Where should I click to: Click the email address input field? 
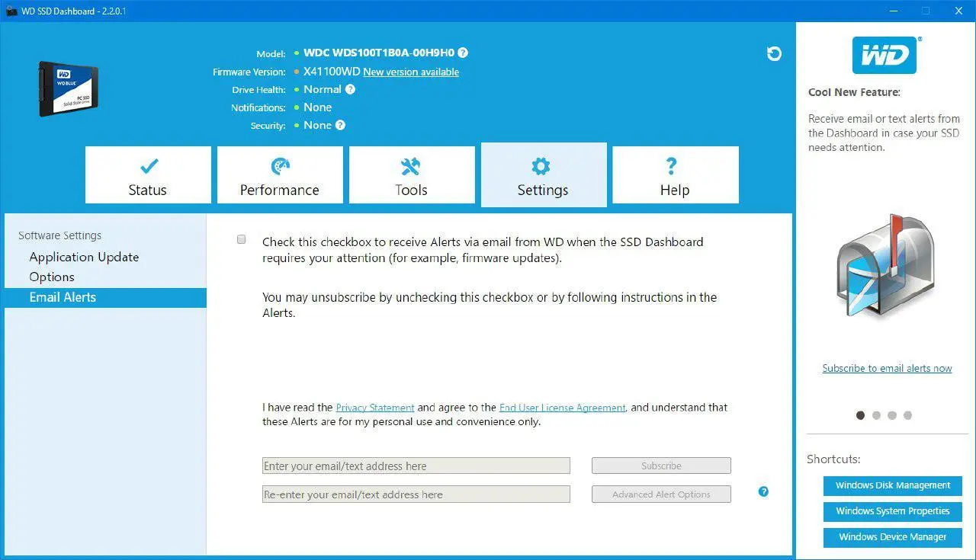point(416,466)
